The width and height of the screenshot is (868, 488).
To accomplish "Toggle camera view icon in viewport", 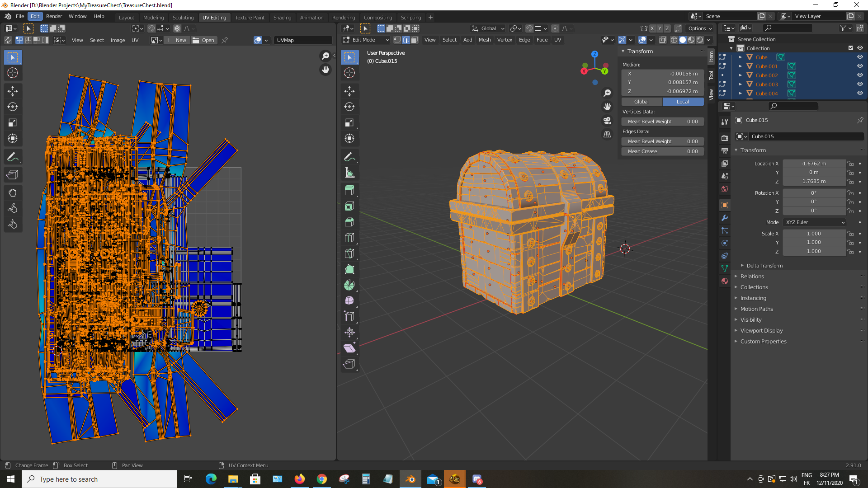I will coord(607,121).
